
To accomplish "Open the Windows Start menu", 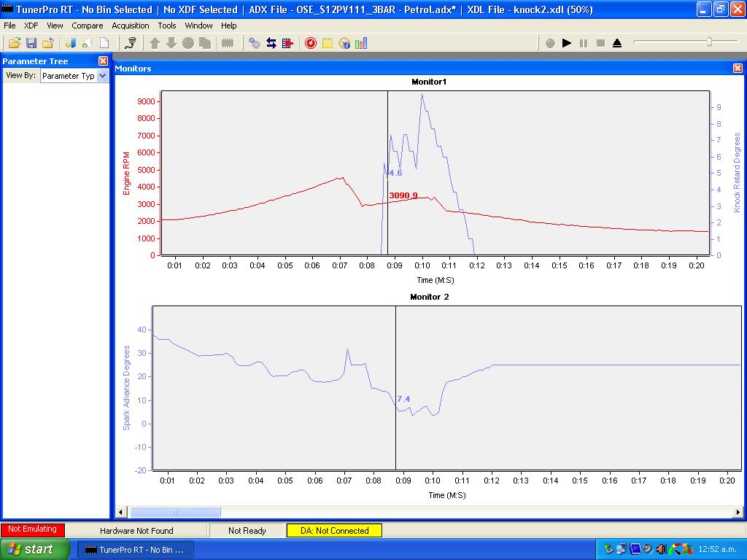I will click(35, 549).
